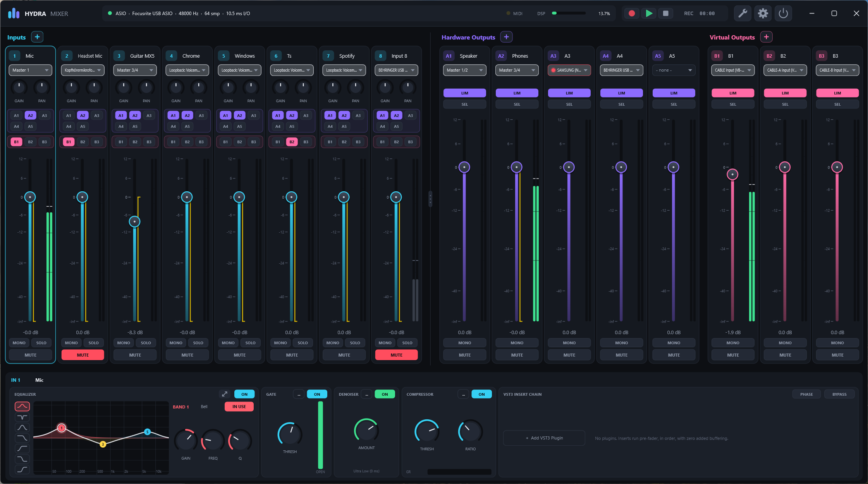This screenshot has width=868, height=484.
Task: Select the notch filter shape icon in equalizer
Action: click(x=22, y=417)
